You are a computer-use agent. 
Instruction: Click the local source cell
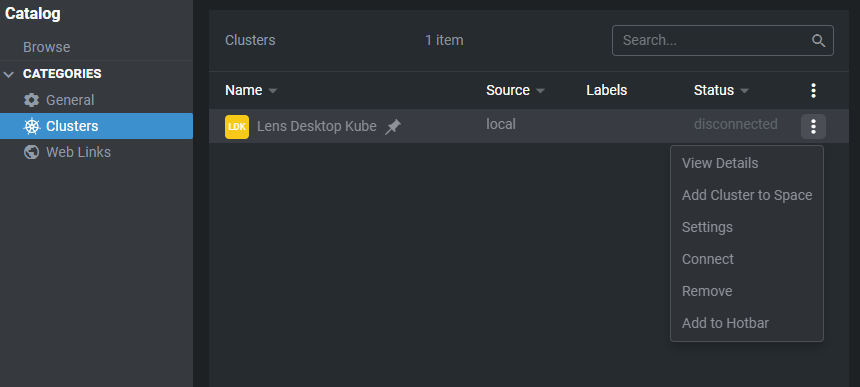(x=501, y=124)
